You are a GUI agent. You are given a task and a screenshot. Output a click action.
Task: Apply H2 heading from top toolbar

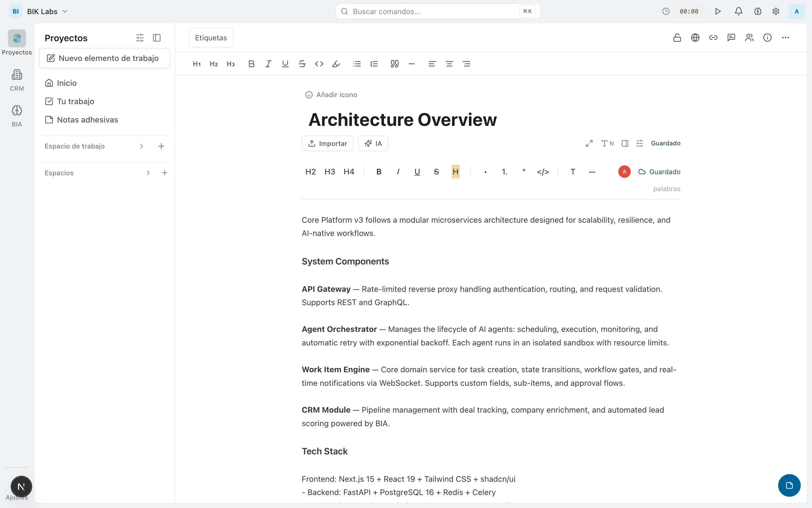(x=214, y=64)
